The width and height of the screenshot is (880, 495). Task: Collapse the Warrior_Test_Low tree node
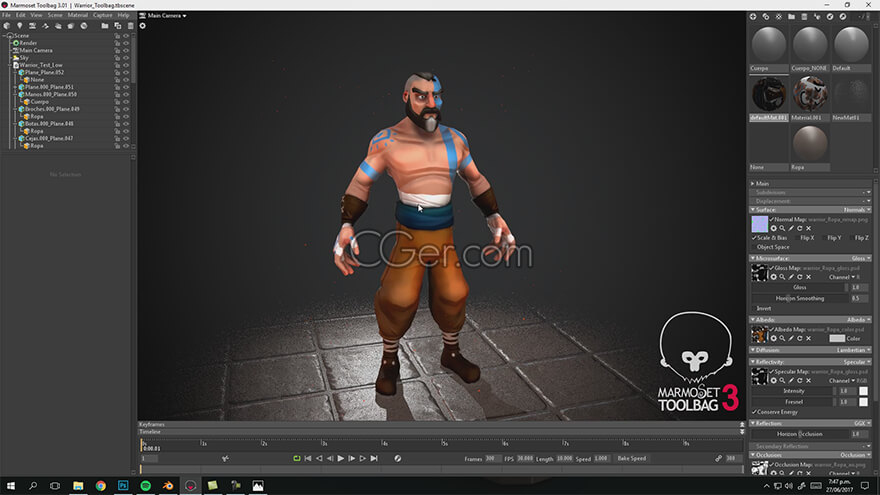pyautogui.click(x=10, y=65)
